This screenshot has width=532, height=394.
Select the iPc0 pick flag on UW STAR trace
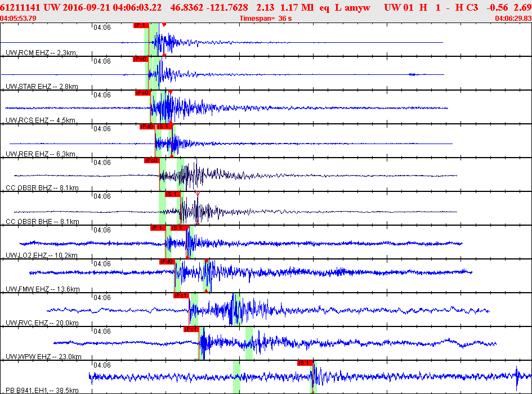tap(141, 59)
